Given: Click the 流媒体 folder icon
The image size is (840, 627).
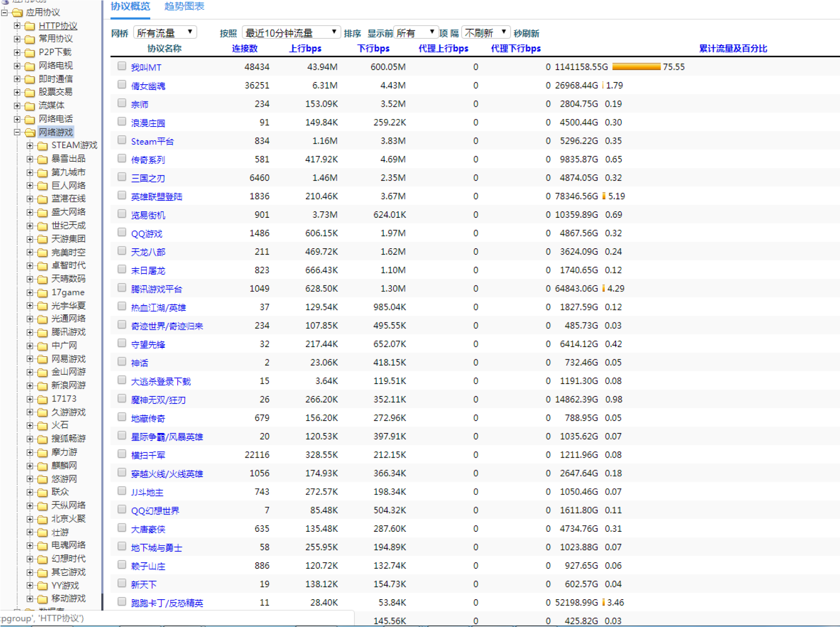Looking at the screenshot, I should pos(30,106).
